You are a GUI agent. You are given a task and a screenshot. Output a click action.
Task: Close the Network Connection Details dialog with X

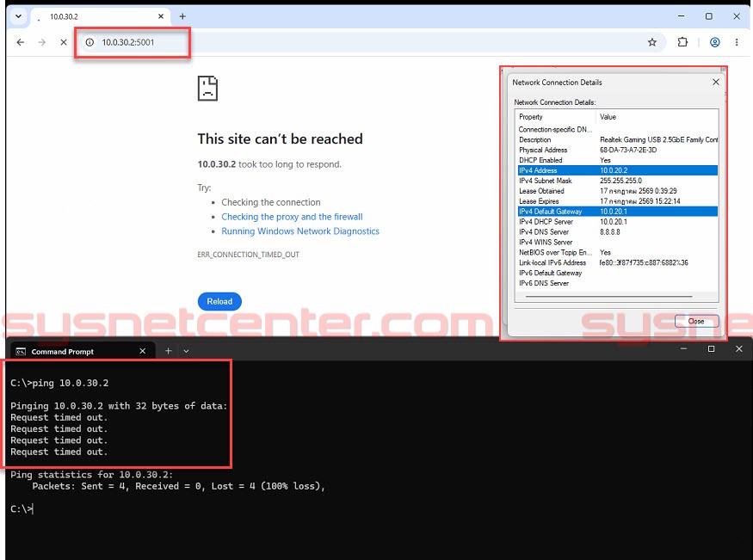tap(715, 82)
